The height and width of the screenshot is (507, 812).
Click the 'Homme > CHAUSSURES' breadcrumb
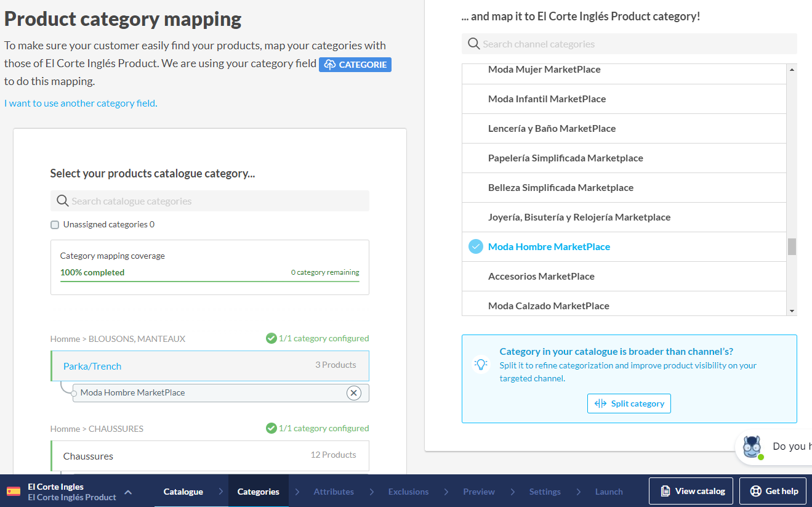97,429
